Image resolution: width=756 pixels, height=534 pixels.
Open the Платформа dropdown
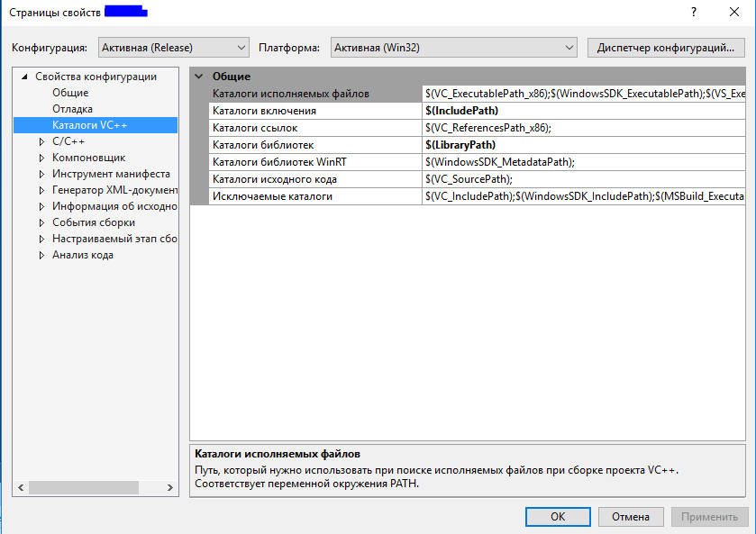(453, 47)
